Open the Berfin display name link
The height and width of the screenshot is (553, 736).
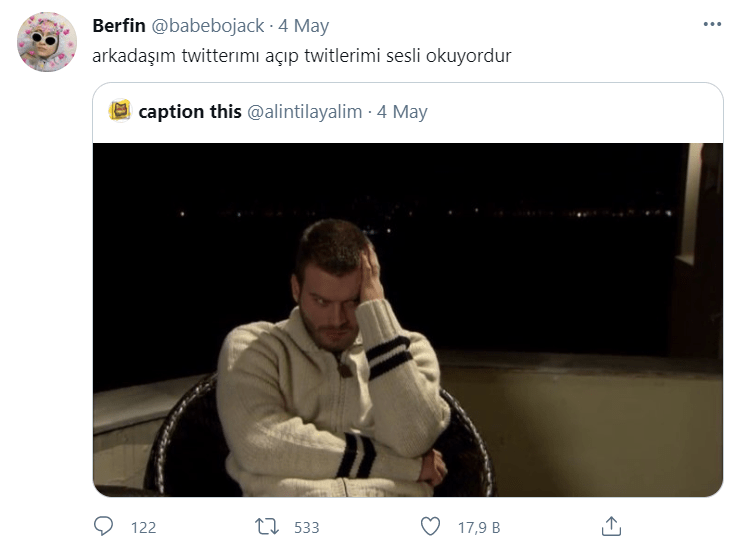click(119, 25)
